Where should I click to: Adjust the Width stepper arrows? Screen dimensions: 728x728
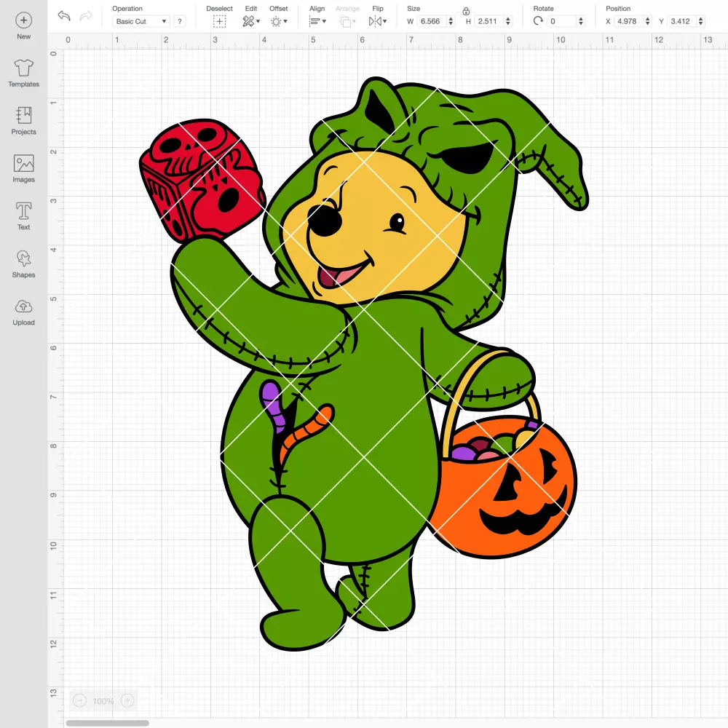pyautogui.click(x=451, y=21)
